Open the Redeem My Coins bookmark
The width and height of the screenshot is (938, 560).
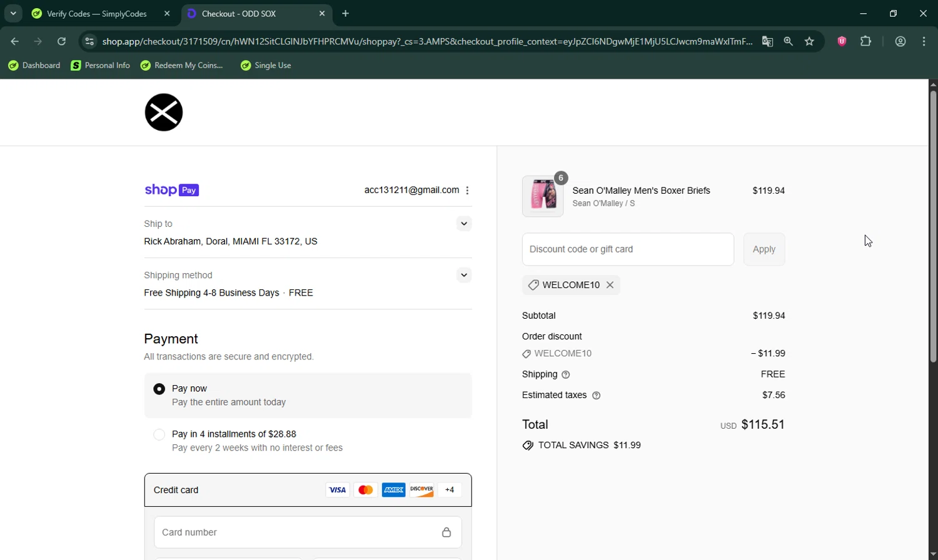pyautogui.click(x=182, y=66)
